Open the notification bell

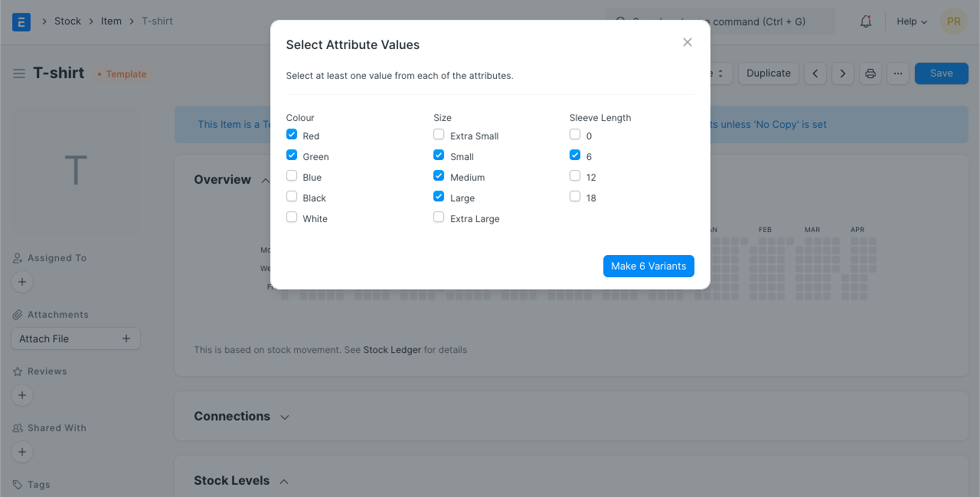[865, 21]
